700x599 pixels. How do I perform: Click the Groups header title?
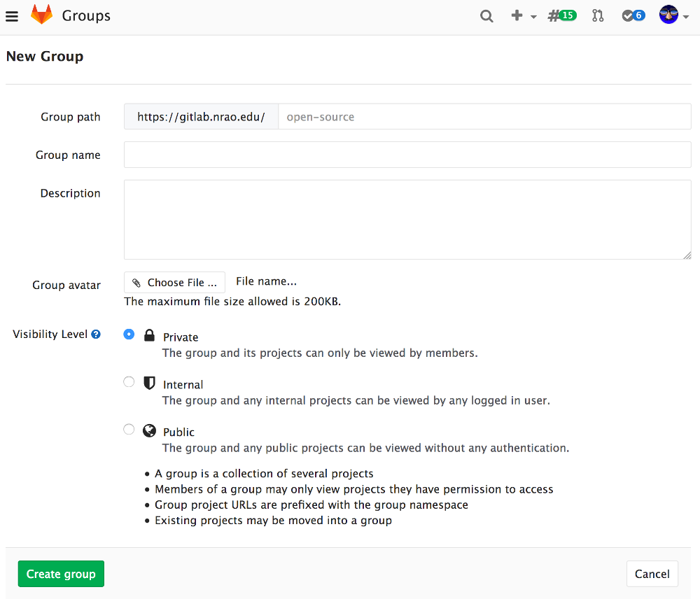click(86, 15)
